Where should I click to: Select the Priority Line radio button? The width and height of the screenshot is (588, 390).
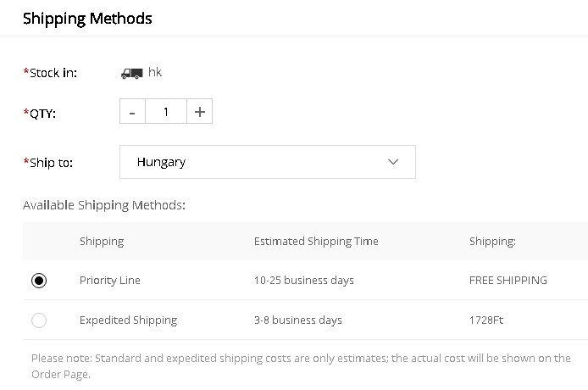pyautogui.click(x=39, y=281)
